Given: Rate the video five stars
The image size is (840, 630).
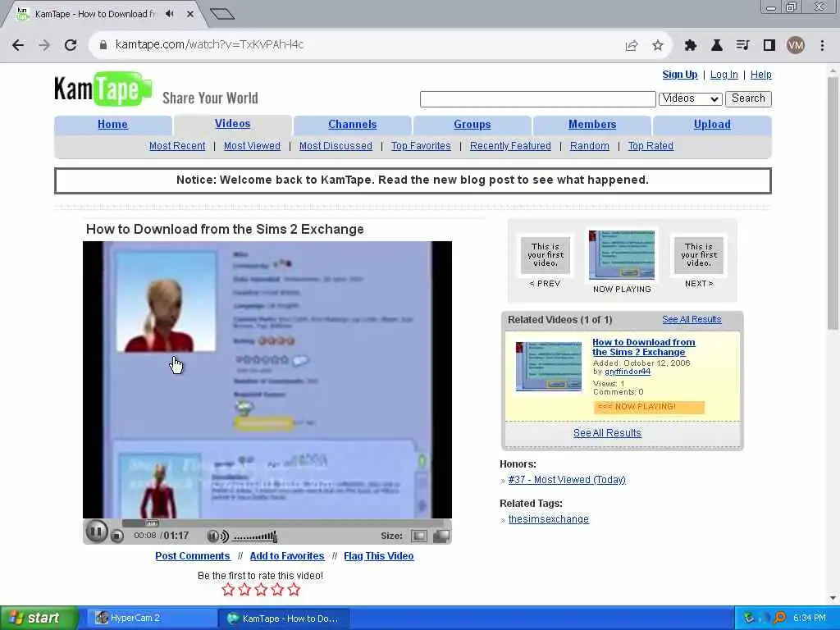Looking at the screenshot, I should click(x=294, y=590).
